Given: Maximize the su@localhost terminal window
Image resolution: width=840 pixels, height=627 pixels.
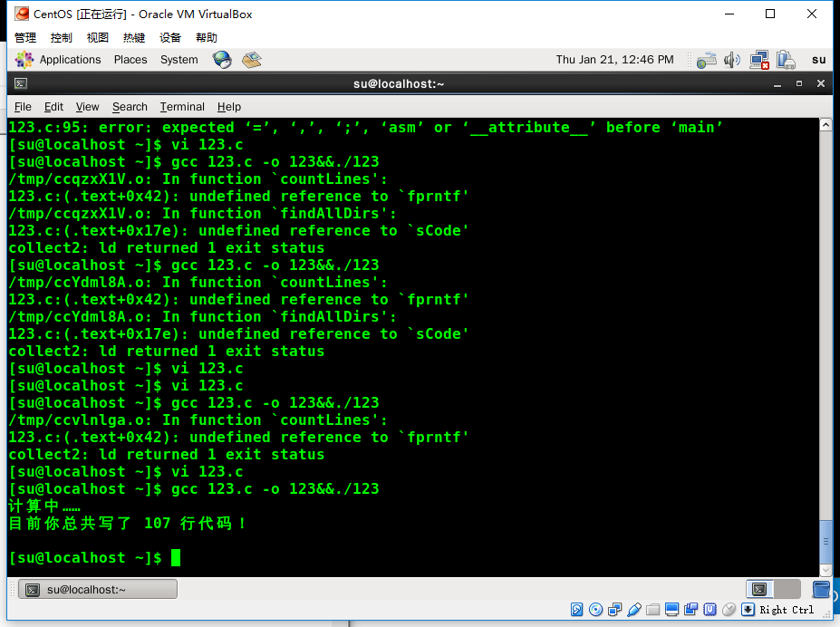Looking at the screenshot, I should tap(798, 83).
